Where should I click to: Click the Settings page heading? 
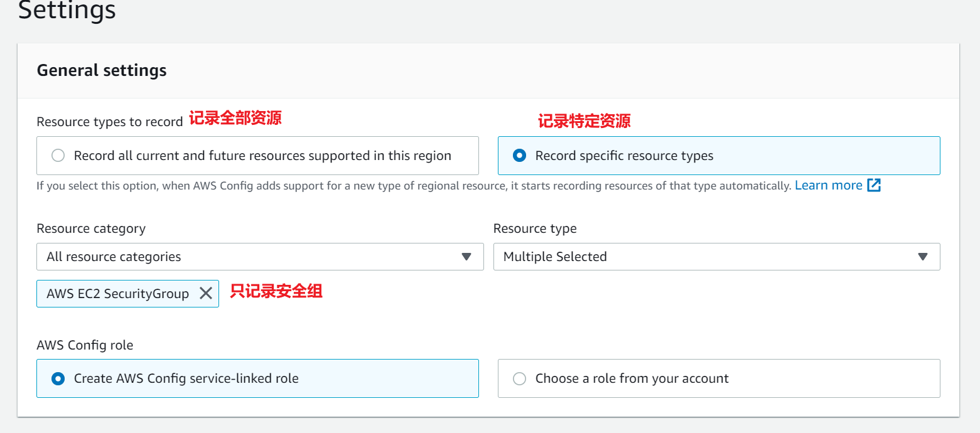pyautogui.click(x=67, y=11)
